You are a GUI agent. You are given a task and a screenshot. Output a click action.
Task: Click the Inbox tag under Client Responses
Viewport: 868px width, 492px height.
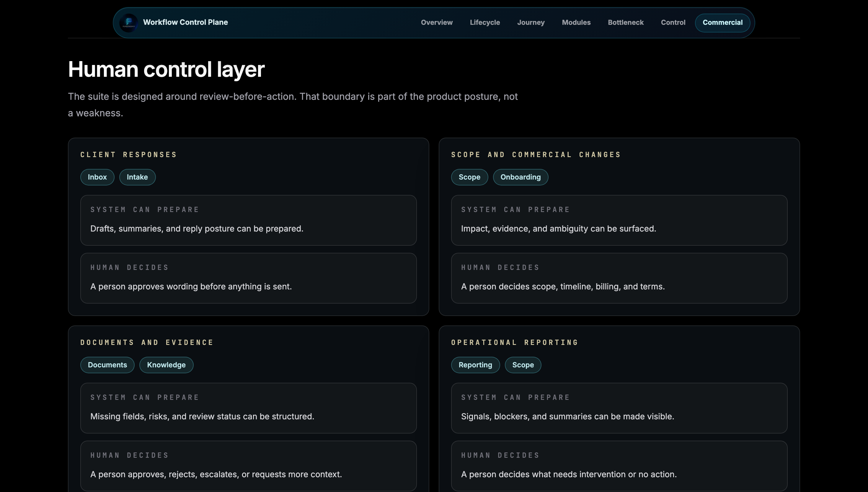97,177
